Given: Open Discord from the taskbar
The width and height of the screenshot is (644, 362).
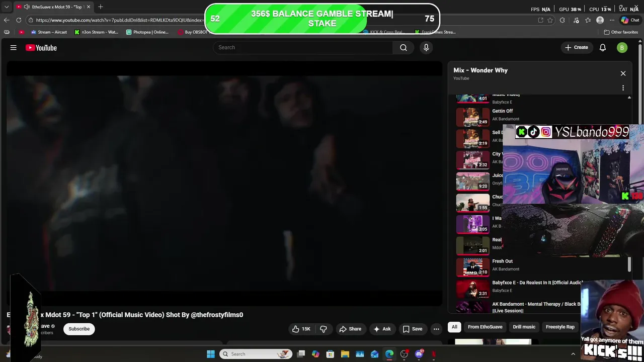Looking at the screenshot, I should [419, 354].
